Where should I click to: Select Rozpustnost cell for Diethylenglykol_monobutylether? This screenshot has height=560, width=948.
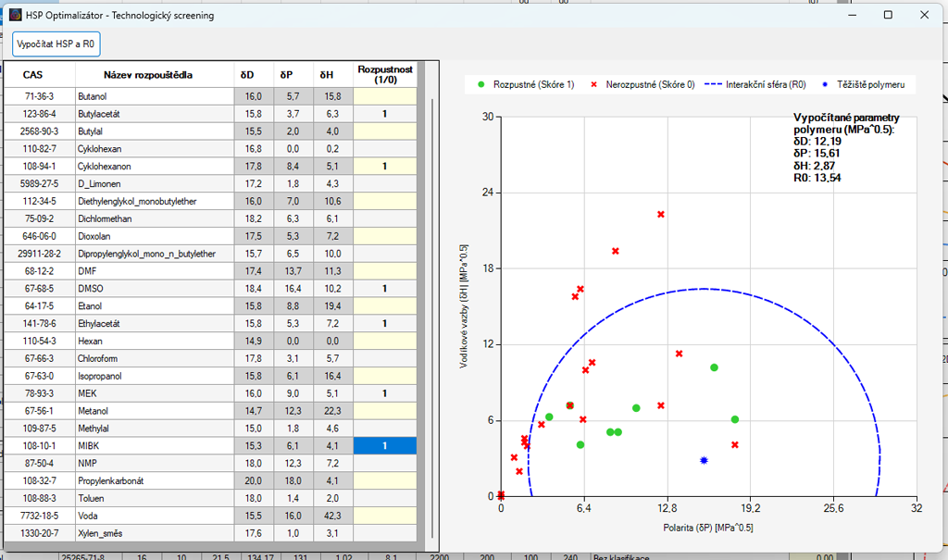(x=385, y=202)
